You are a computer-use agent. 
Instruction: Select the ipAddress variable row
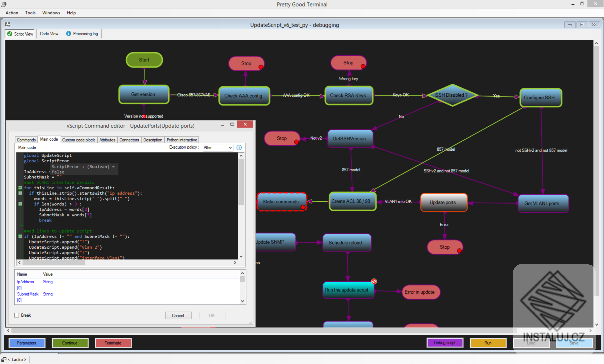coord(127,282)
